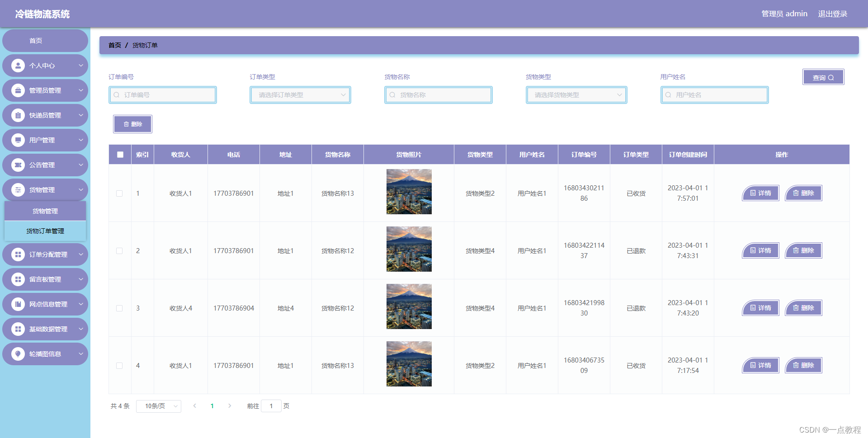Expand 快递员管理 menu chevron
The image size is (868, 438).
click(81, 115)
